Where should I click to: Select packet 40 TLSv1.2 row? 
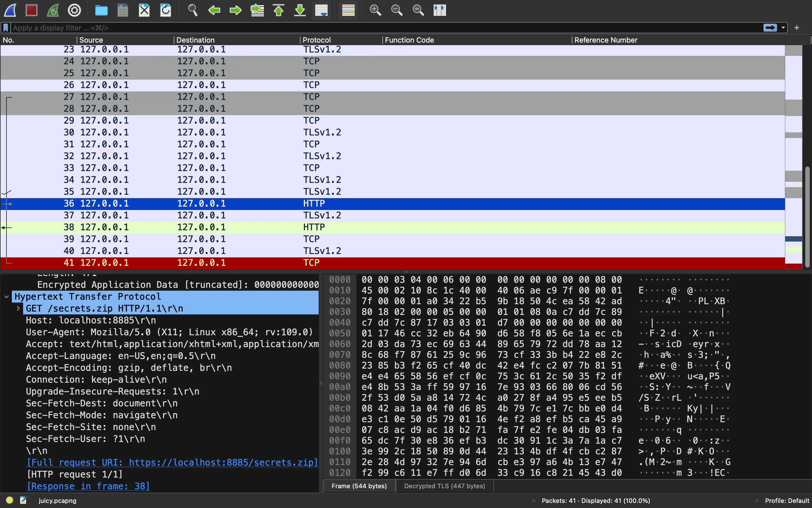pos(392,251)
